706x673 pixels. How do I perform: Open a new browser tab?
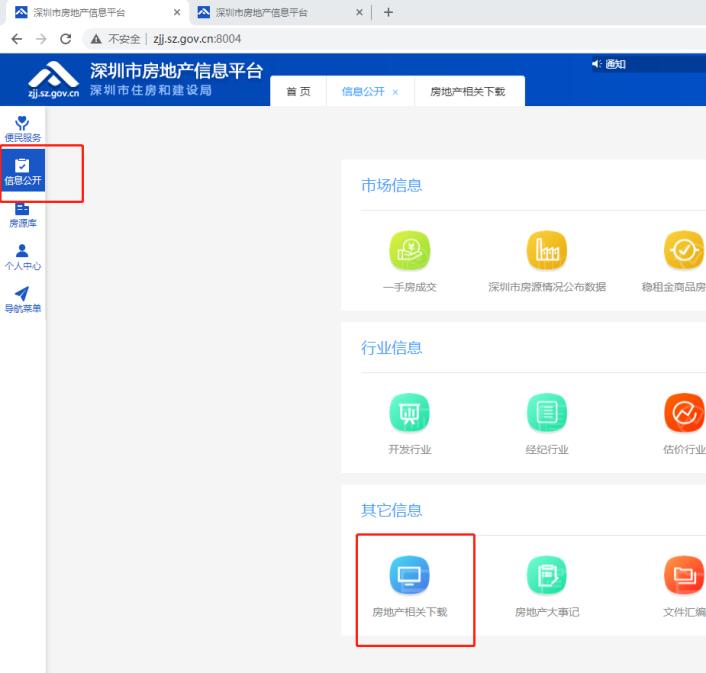pos(389,13)
